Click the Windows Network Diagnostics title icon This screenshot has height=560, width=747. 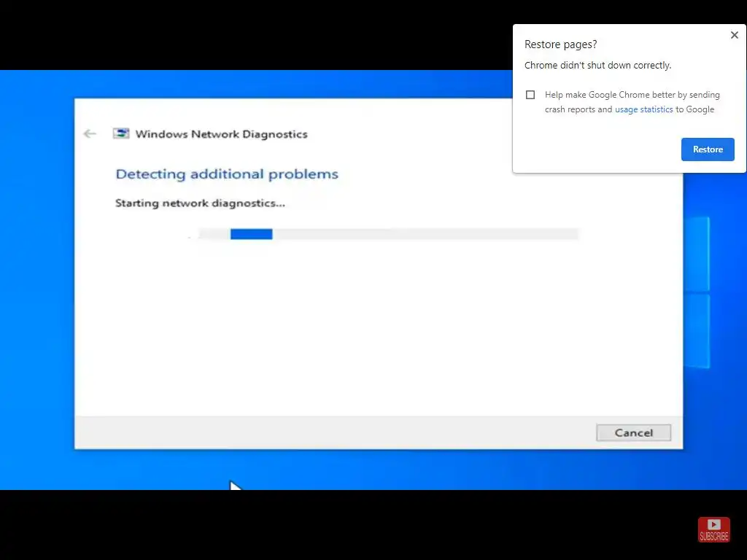121,133
